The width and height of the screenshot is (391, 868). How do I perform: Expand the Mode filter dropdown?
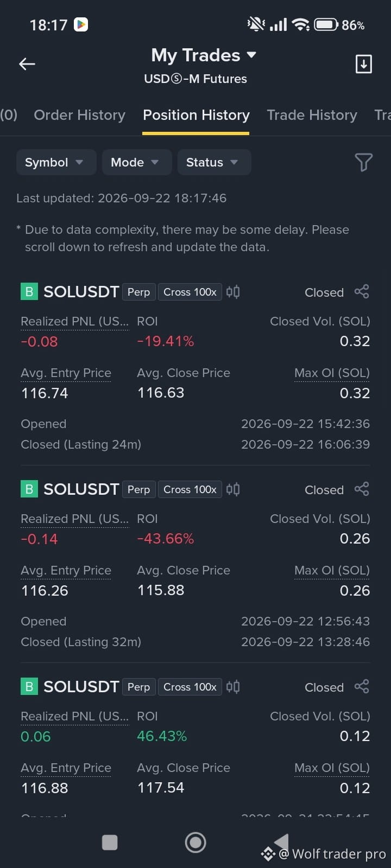click(137, 162)
